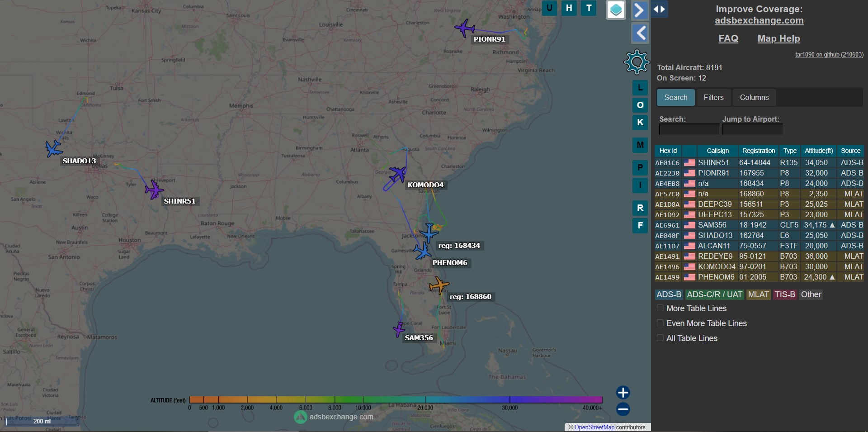Toggle the I map button

(640, 185)
